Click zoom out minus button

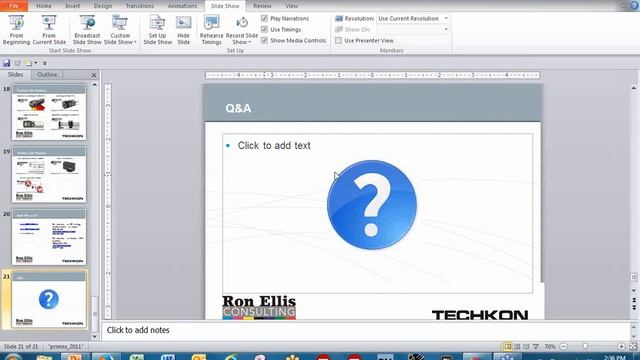tap(564, 347)
